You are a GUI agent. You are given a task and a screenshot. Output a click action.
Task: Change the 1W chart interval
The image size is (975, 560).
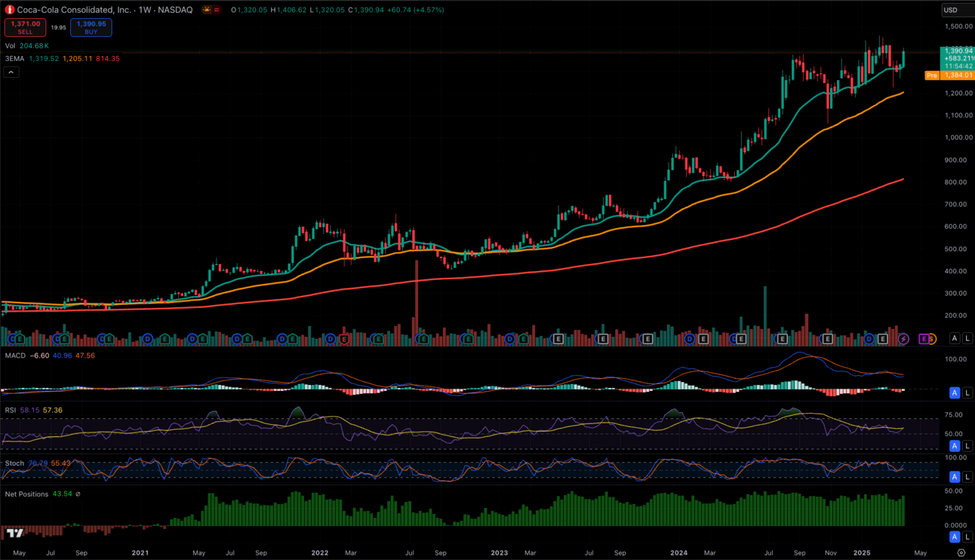[x=145, y=10]
